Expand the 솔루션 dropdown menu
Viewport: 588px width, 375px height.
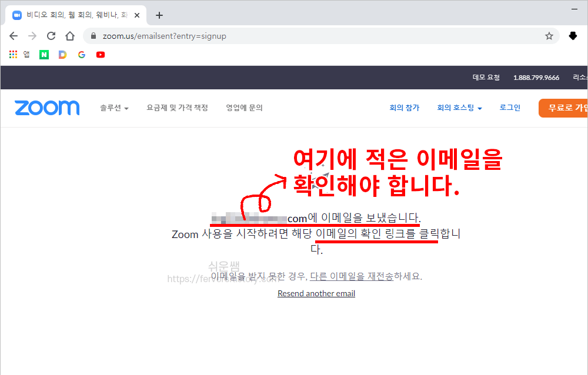pyautogui.click(x=114, y=108)
